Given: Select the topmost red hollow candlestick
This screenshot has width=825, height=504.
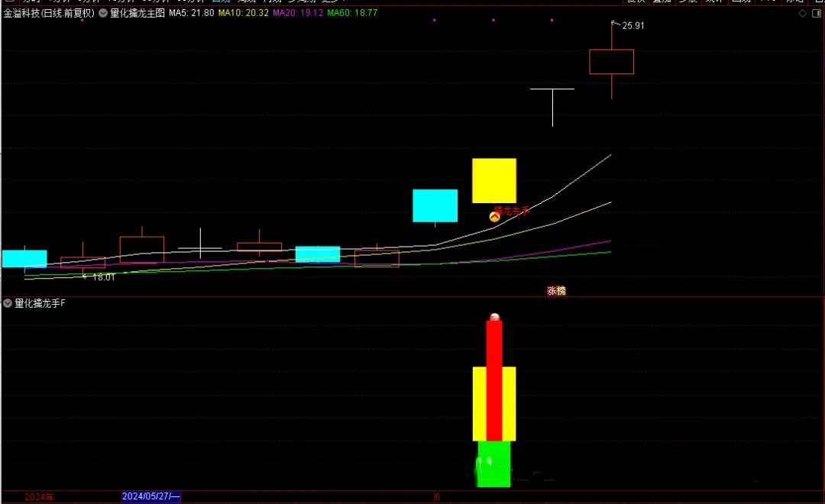Looking at the screenshot, I should coord(611,62).
